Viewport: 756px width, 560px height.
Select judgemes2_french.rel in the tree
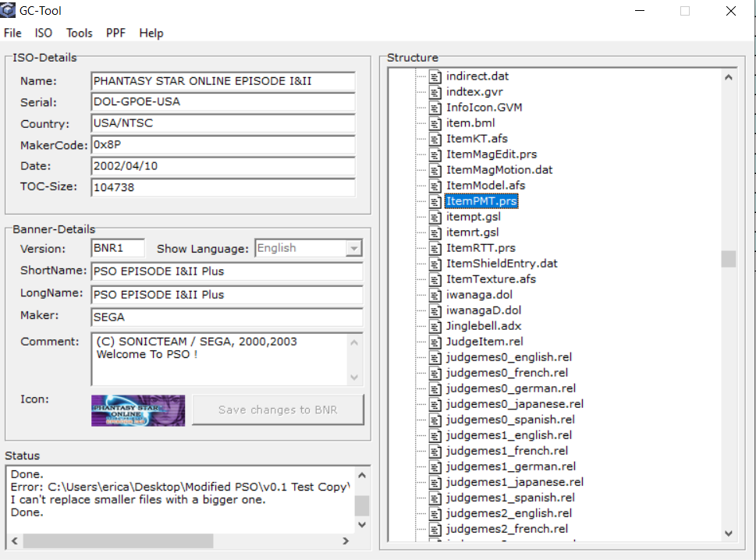(507, 529)
